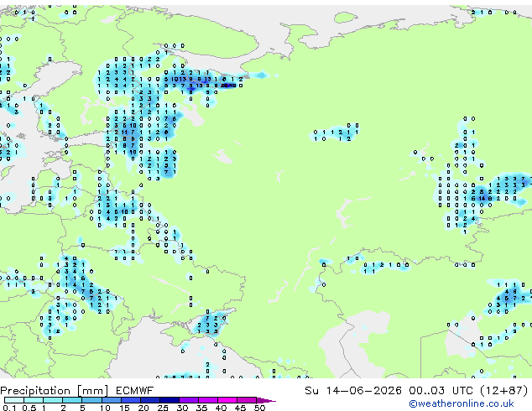
Task: Click the '14' precipitation value on map
Action: (482, 199)
